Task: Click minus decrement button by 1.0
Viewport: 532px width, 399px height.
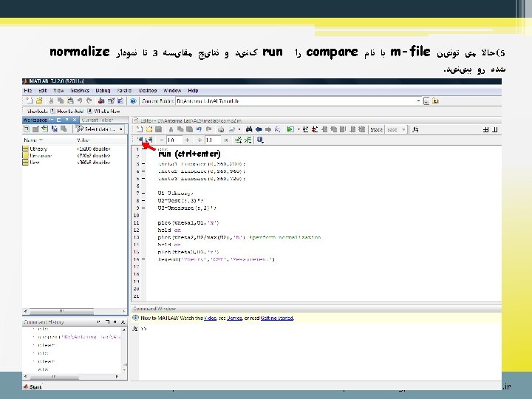Action: click(162, 140)
